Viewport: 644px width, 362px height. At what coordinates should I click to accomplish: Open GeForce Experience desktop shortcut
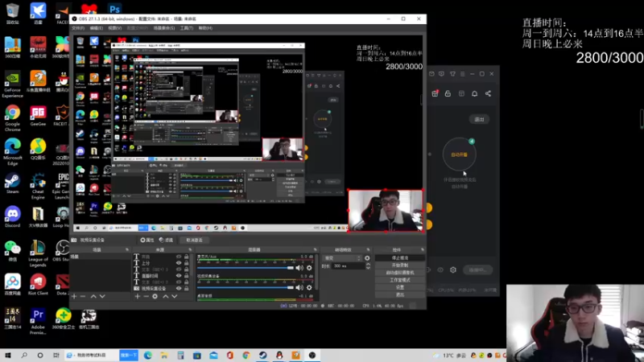[12, 84]
